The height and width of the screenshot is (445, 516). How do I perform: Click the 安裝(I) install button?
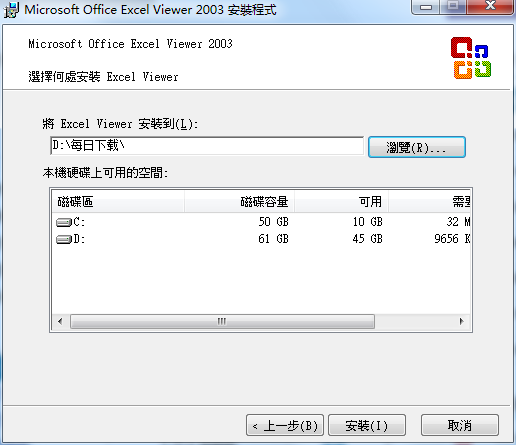pyautogui.click(x=367, y=425)
